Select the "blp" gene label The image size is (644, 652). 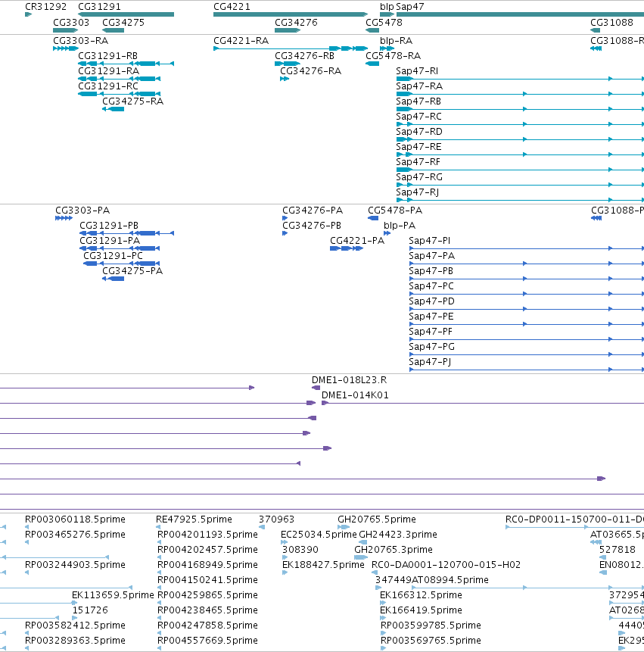(387, 7)
